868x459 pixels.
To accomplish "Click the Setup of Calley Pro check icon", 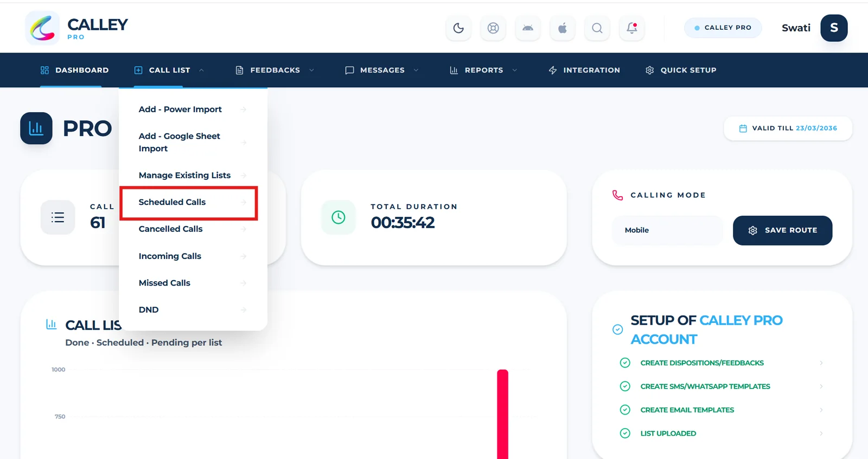I will click(x=617, y=329).
